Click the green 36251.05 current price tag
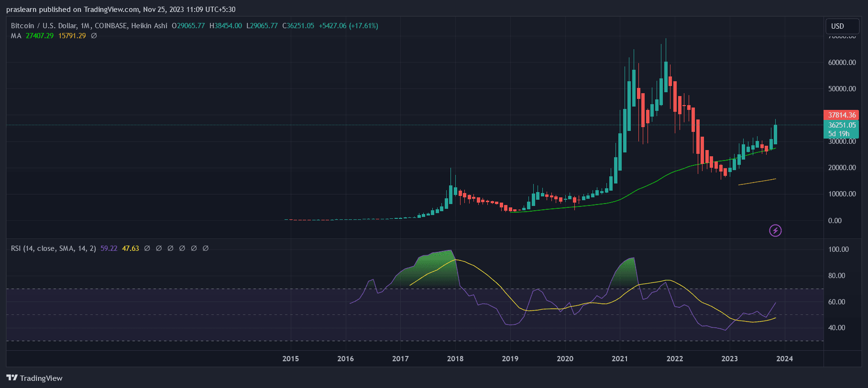 842,125
